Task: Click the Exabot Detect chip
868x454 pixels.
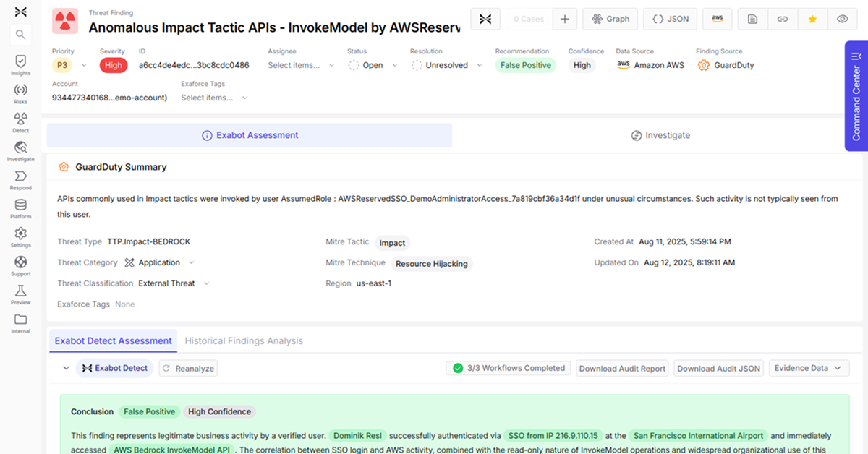Action: (114, 368)
